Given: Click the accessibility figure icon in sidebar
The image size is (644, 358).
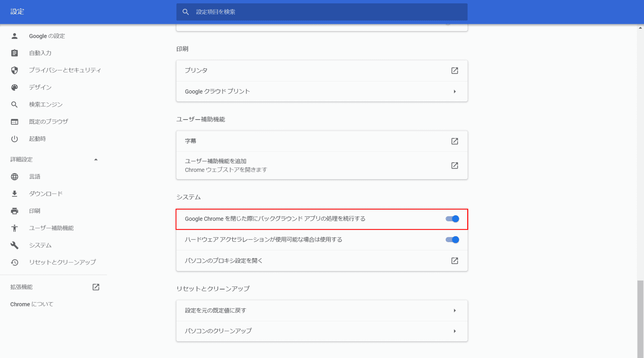Looking at the screenshot, I should [14, 228].
